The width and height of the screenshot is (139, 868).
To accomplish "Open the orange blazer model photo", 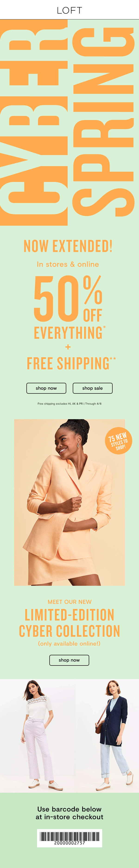I will (x=69, y=502).
